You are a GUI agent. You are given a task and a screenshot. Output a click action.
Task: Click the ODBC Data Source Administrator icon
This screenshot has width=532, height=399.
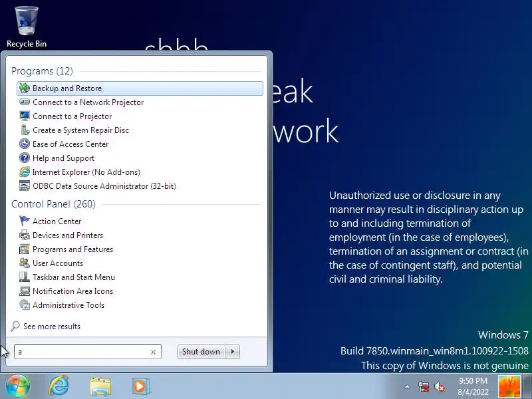coord(25,186)
